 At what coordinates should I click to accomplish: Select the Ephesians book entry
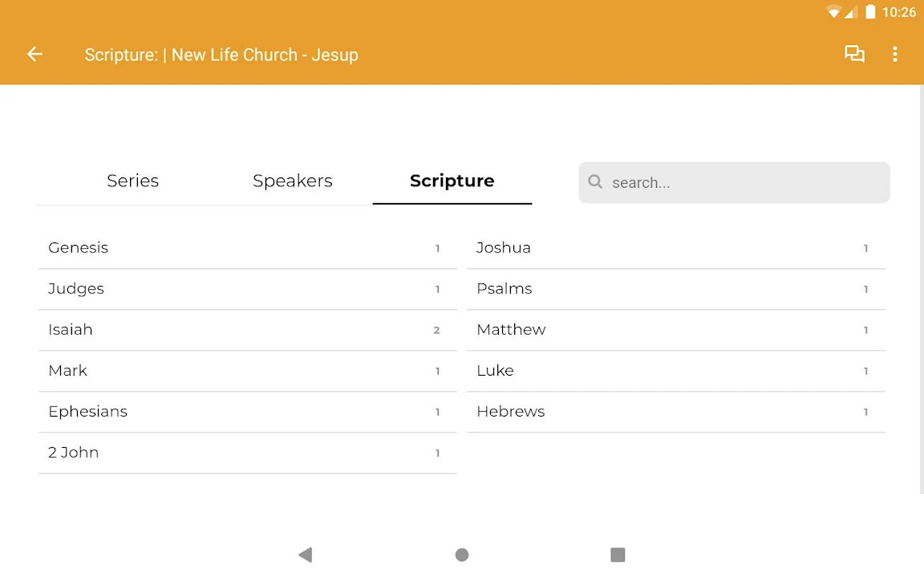click(x=247, y=412)
